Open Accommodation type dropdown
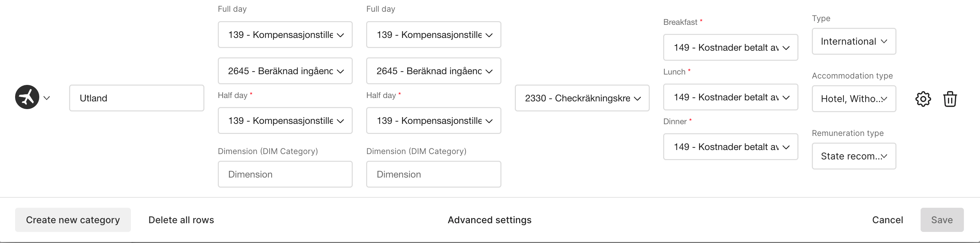This screenshot has width=980, height=243. (853, 99)
